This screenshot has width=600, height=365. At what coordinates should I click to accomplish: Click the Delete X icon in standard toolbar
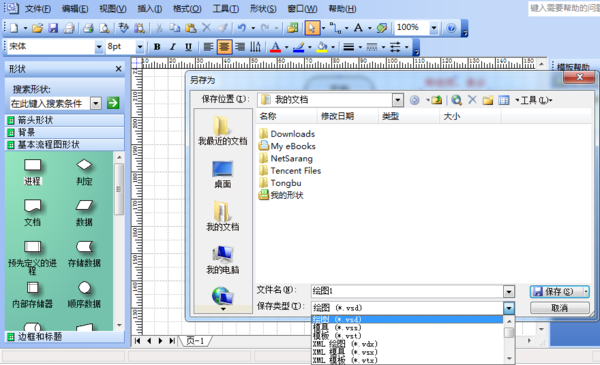click(206, 28)
